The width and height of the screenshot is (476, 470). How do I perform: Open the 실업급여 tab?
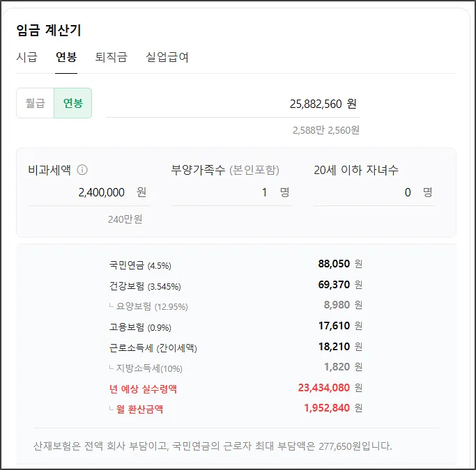167,57
